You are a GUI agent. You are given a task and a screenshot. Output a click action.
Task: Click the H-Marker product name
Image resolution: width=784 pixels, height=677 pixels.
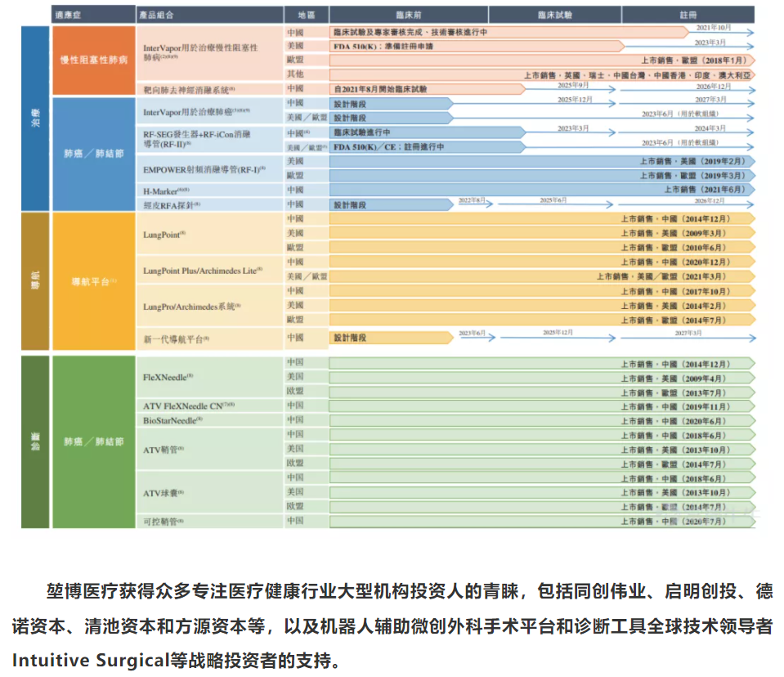pos(166,191)
